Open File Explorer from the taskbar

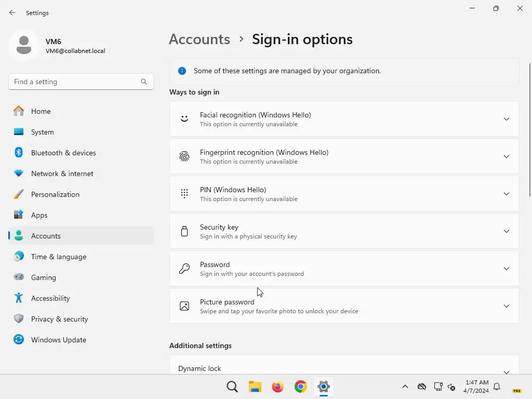tap(255, 387)
